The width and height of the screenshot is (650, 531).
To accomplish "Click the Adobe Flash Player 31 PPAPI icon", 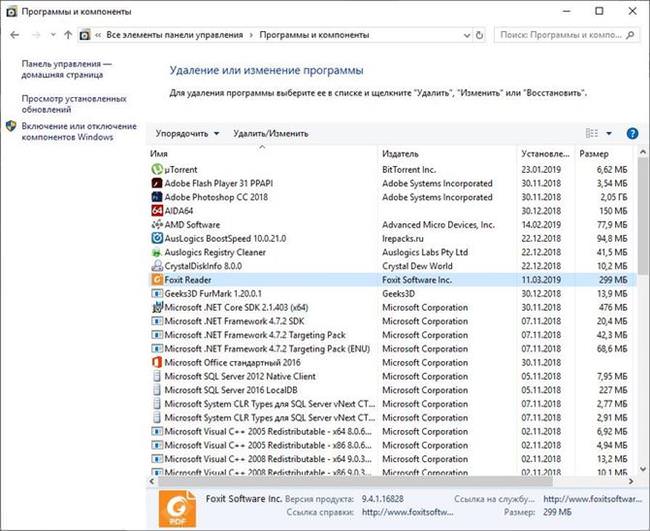I will [x=157, y=183].
